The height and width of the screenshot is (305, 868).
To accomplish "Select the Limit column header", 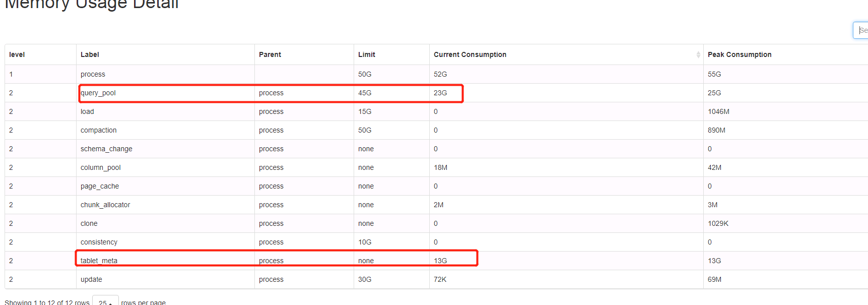I will pyautogui.click(x=366, y=54).
